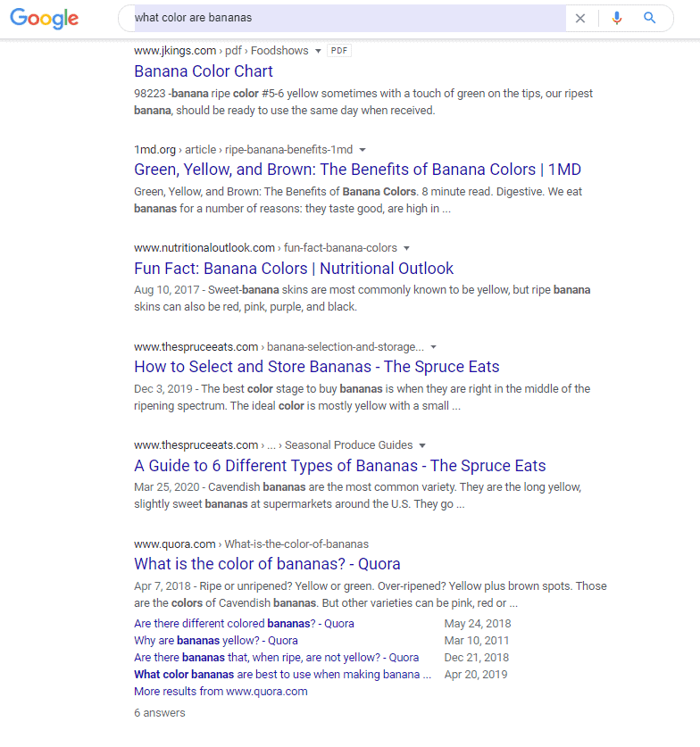
Task: Start voice search with microphone icon
Action: pyautogui.click(x=617, y=18)
